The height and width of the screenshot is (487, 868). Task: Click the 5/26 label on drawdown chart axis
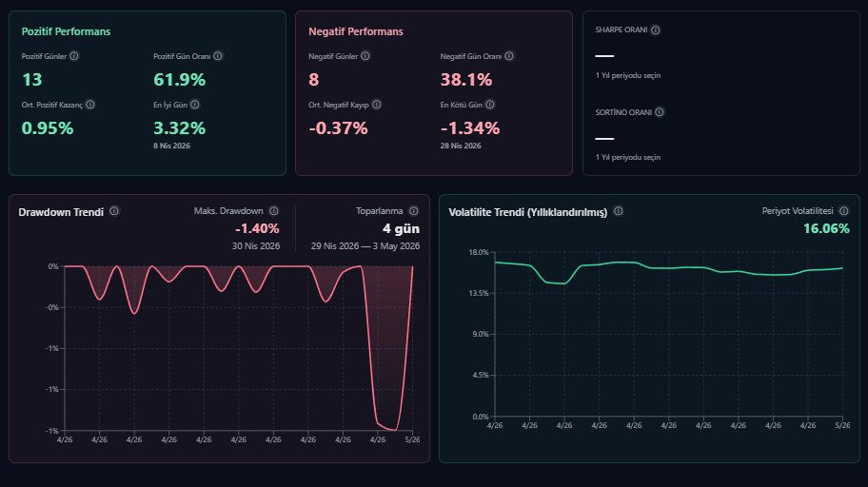(412, 439)
